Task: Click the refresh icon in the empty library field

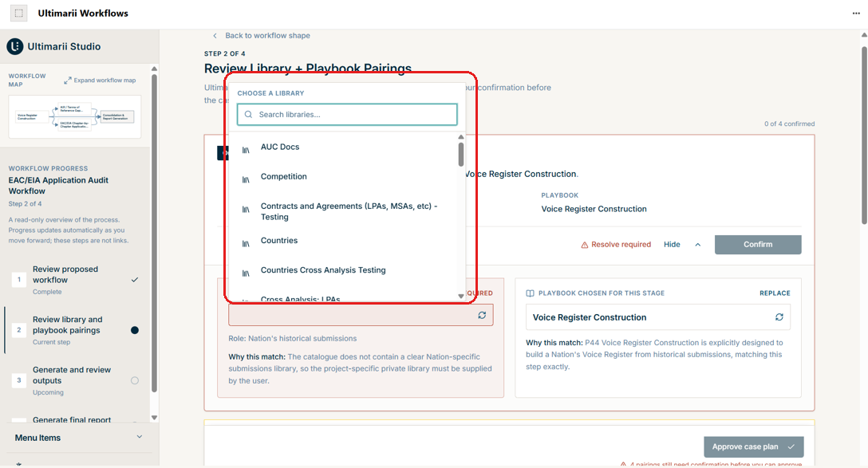Action: pyautogui.click(x=482, y=315)
